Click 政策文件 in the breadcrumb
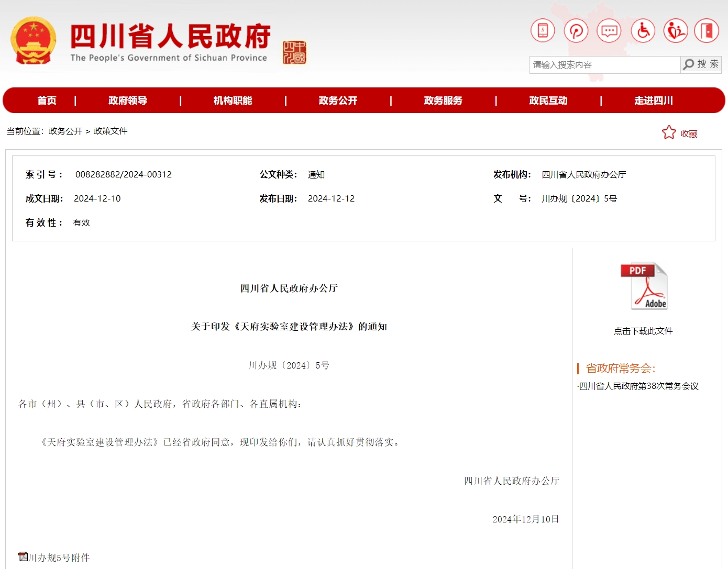This screenshot has height=569, width=728. click(x=111, y=131)
